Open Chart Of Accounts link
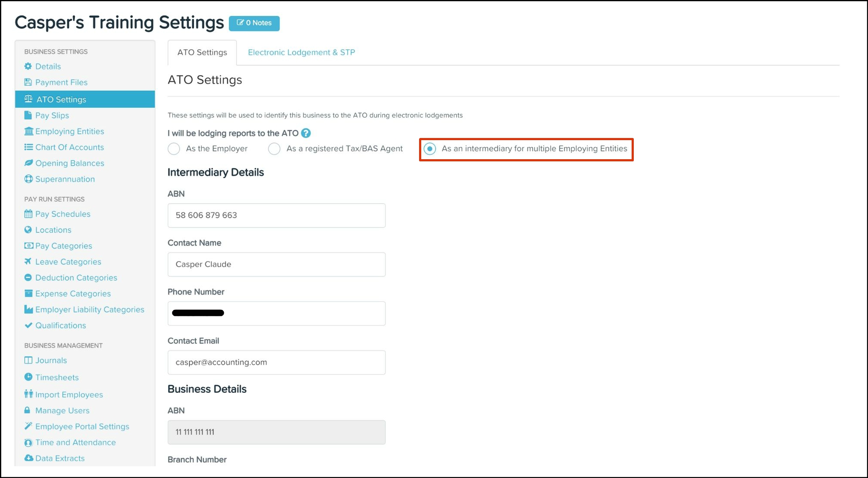Image resolution: width=868 pixels, height=478 pixels. (70, 147)
